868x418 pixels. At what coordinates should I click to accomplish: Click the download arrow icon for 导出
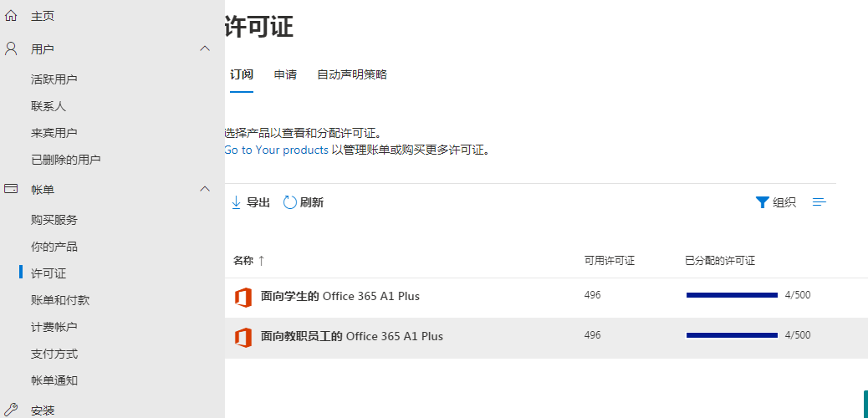pos(236,202)
